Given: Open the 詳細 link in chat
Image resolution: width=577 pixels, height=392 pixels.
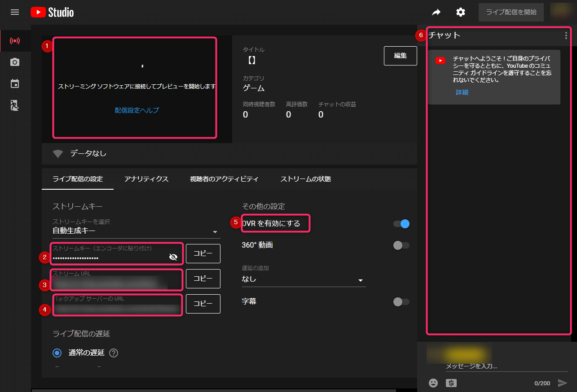Looking at the screenshot, I should (x=462, y=92).
